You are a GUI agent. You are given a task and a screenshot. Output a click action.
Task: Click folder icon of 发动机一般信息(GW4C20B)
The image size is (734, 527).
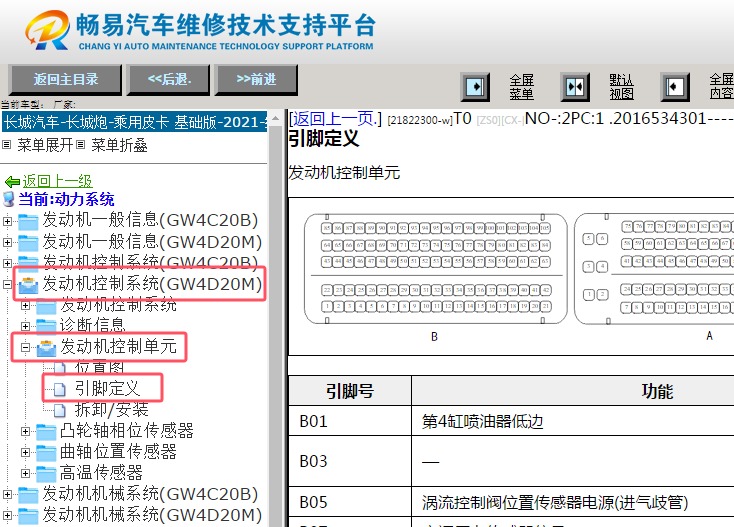28,222
